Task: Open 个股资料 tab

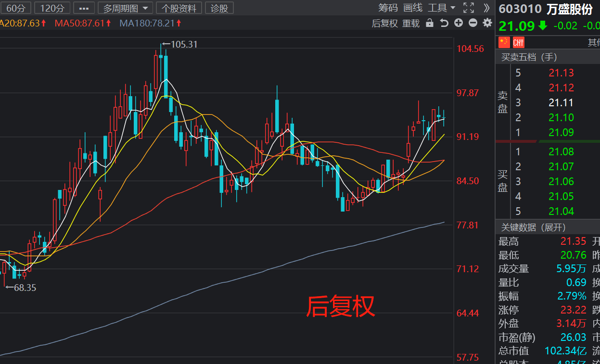Action: [x=179, y=8]
